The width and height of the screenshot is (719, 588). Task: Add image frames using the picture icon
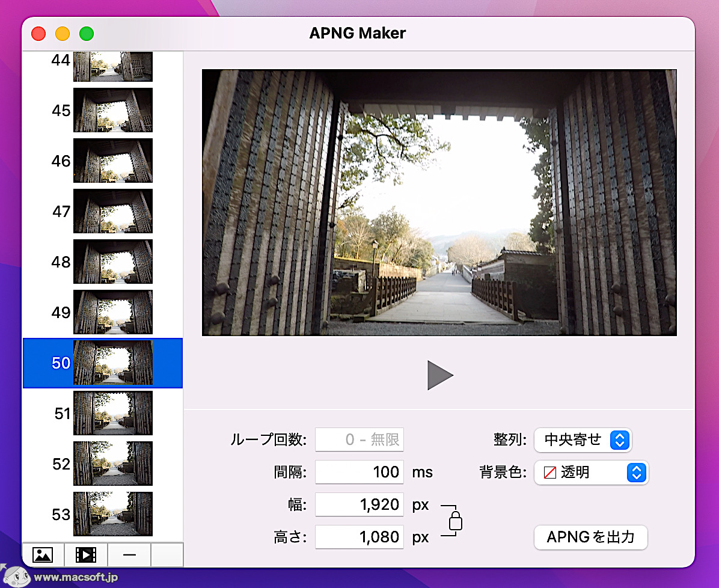click(42, 554)
